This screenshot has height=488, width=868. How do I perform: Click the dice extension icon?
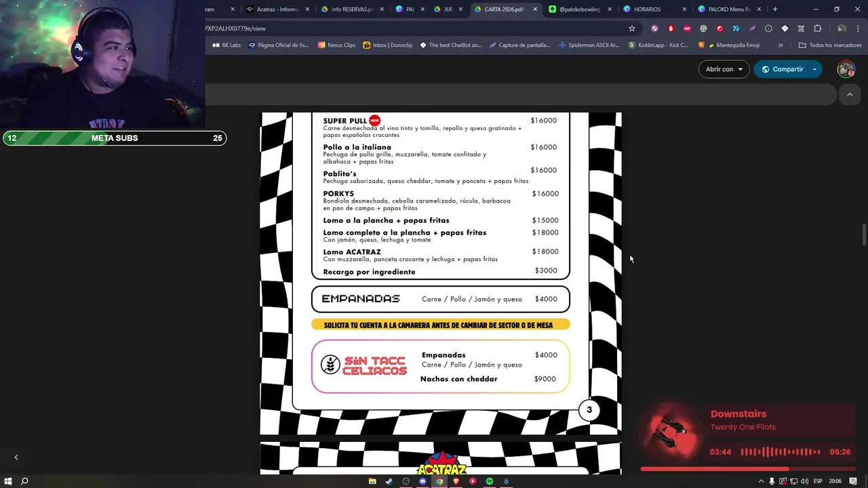785,28
